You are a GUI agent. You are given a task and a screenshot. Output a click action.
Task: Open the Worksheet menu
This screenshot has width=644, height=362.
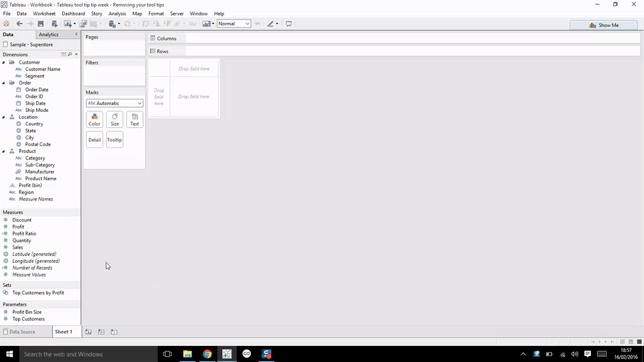pos(44,13)
